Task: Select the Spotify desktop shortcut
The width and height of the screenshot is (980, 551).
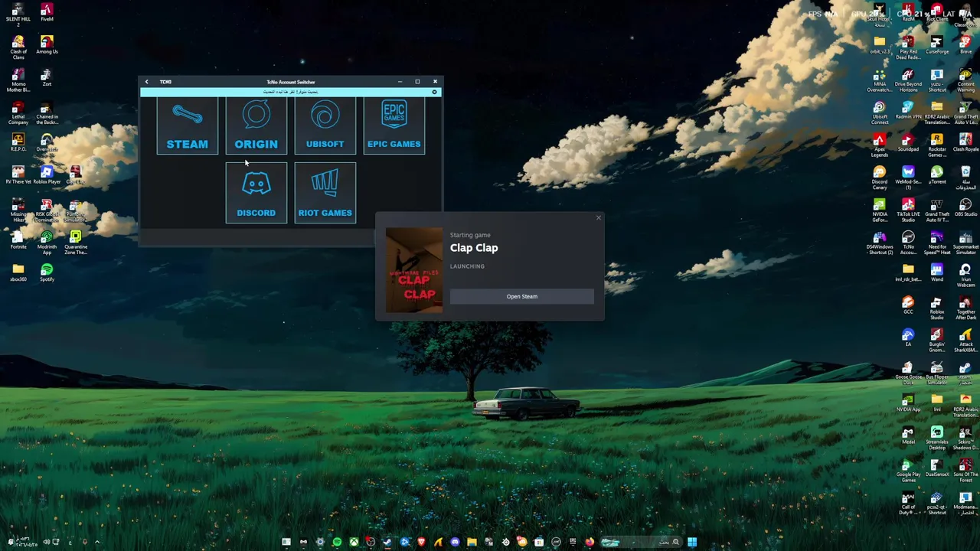Action: [x=47, y=272]
